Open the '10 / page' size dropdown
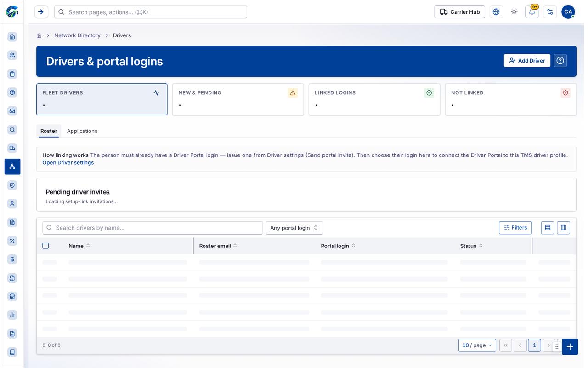The width and height of the screenshot is (588, 368). [477, 345]
